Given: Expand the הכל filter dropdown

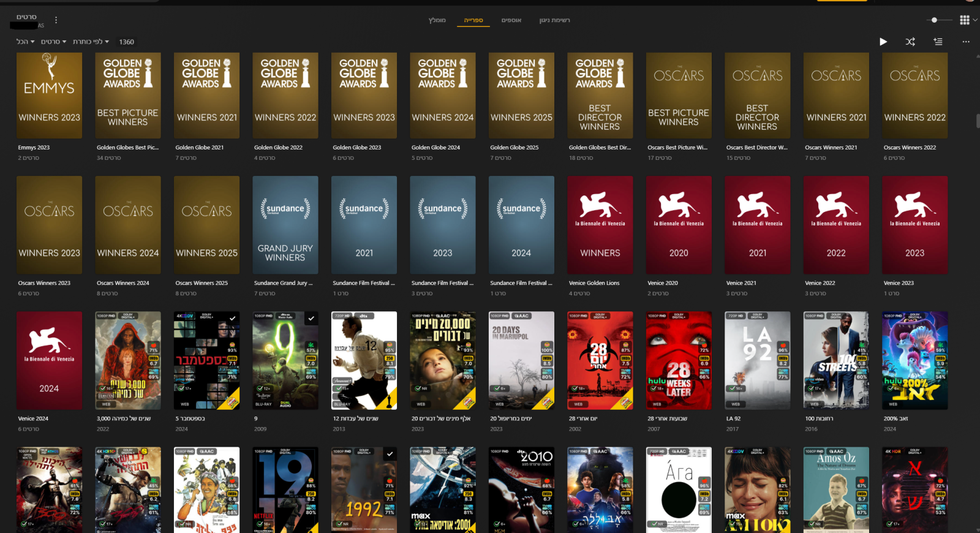Looking at the screenshot, I should (x=25, y=42).
